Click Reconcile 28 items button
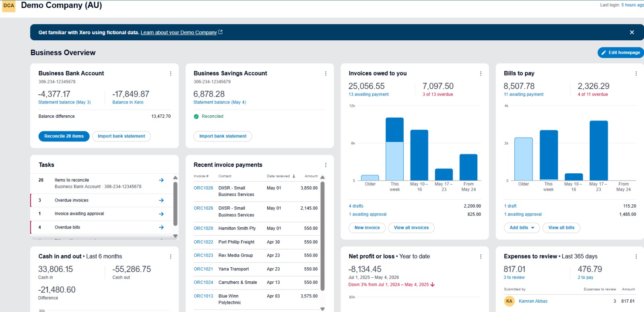The height and width of the screenshot is (312, 644). 64,136
